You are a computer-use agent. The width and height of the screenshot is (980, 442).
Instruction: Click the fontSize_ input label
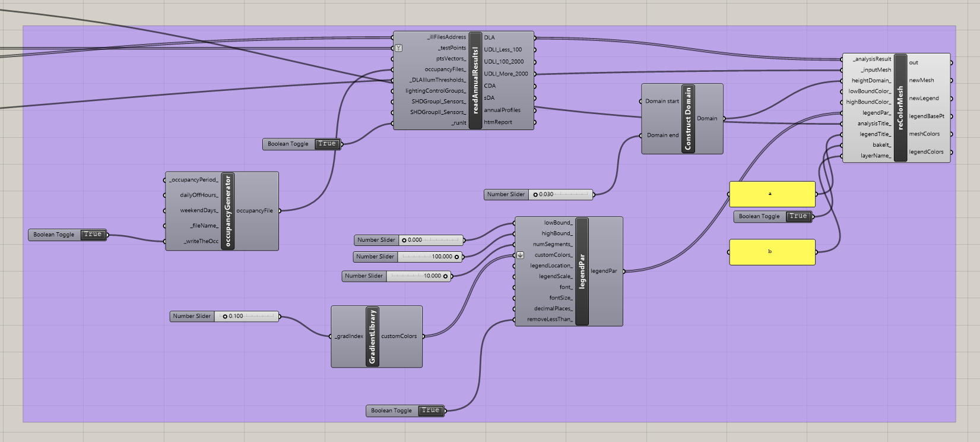561,298
